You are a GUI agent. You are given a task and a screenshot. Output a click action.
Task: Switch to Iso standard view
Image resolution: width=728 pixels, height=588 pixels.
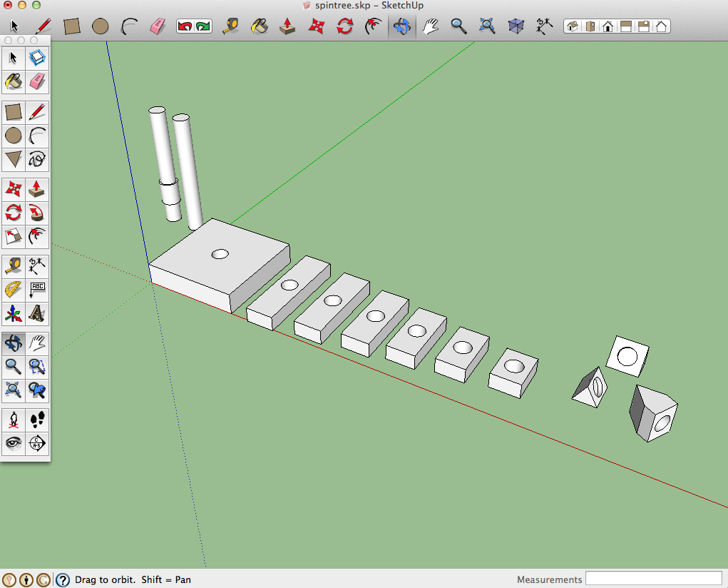tap(572, 27)
